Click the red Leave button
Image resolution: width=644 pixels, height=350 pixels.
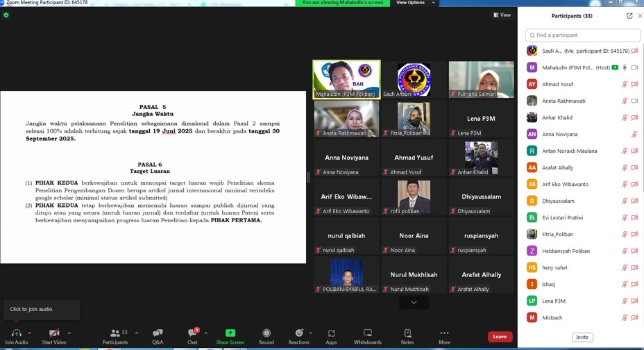pos(500,336)
